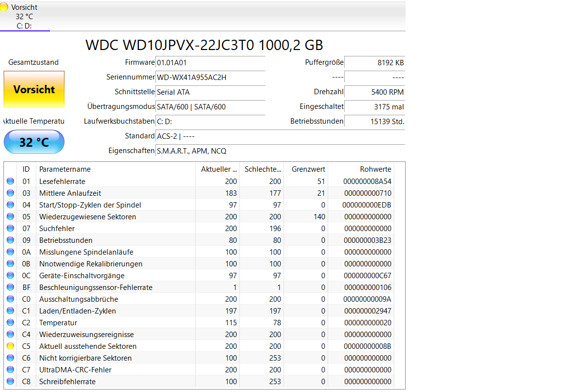Click status icon for Nnotwendige Rekalibrierungen
This screenshot has width=565, height=392.
click(10, 264)
